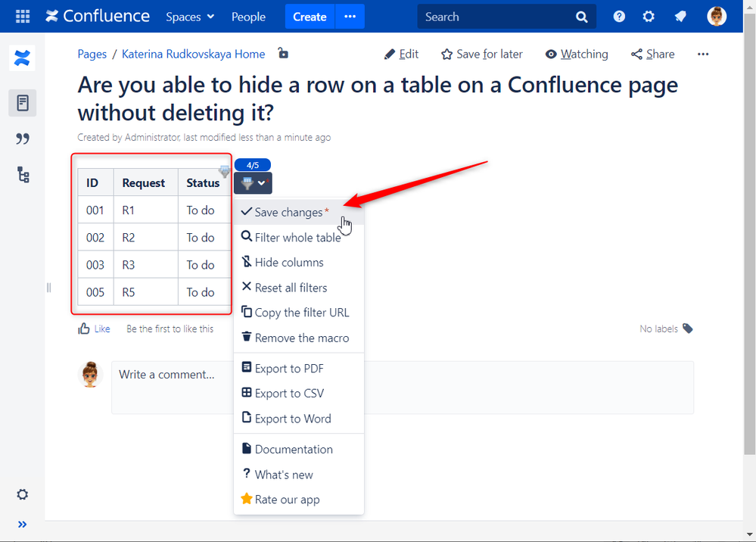This screenshot has width=756, height=542.
Task: Toggle Save for later star
Action: tap(481, 54)
